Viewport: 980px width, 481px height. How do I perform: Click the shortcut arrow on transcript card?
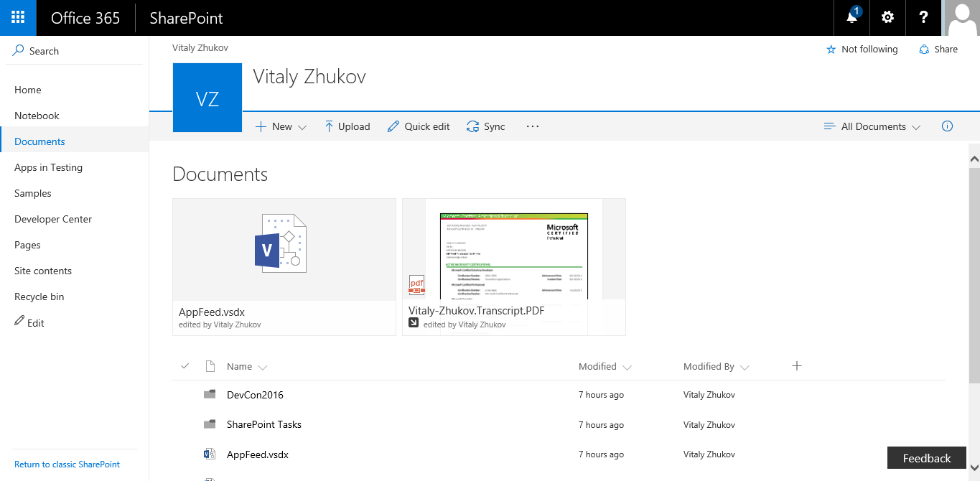point(414,322)
